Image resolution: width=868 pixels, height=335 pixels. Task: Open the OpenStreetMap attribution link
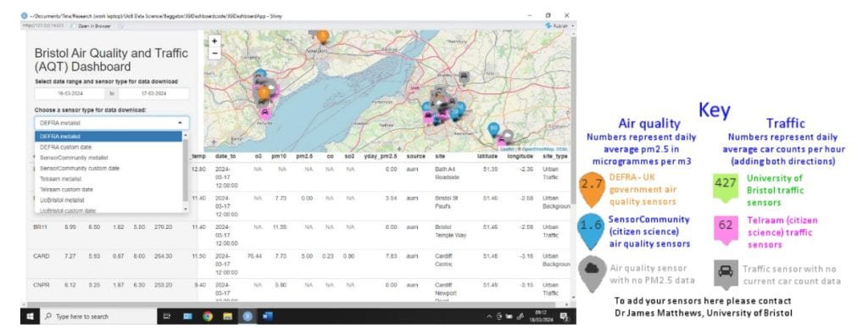point(537,149)
